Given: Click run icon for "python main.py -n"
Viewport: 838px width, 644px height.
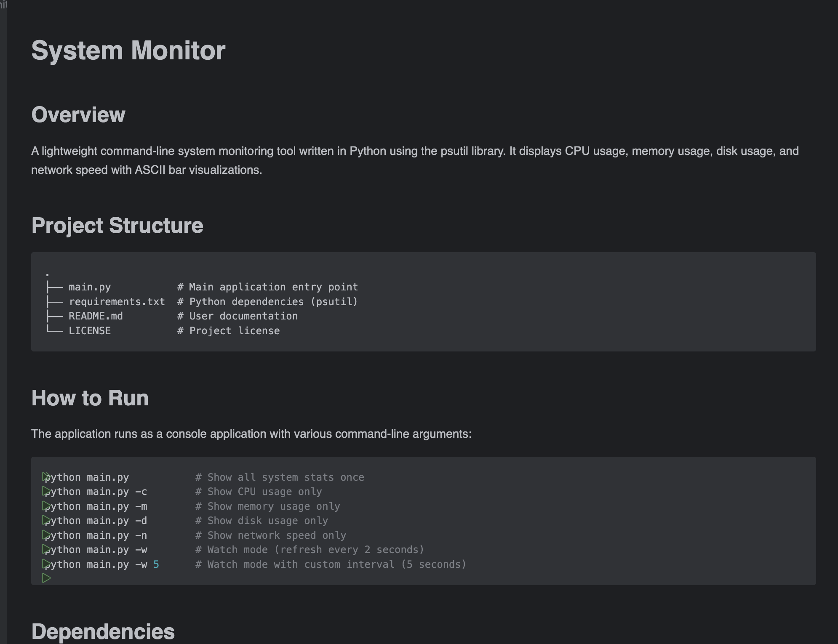Looking at the screenshot, I should (x=46, y=535).
